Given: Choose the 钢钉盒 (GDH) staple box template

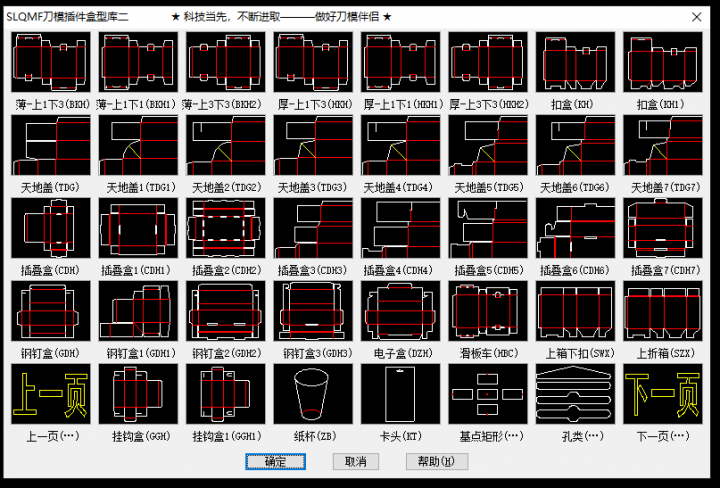Looking at the screenshot, I should coord(50,311).
